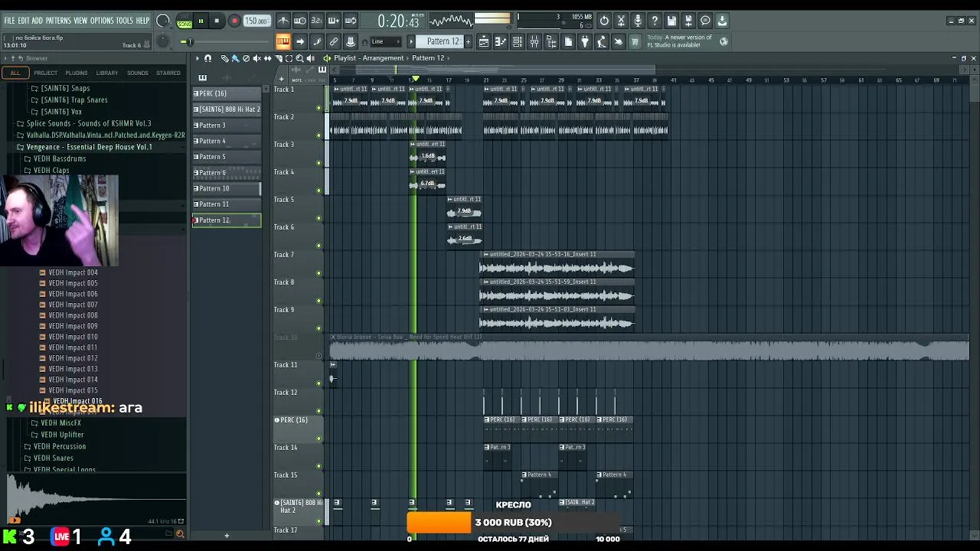The image size is (980, 551).
Task: Open Playlist options menu arrow
Action: [198, 58]
